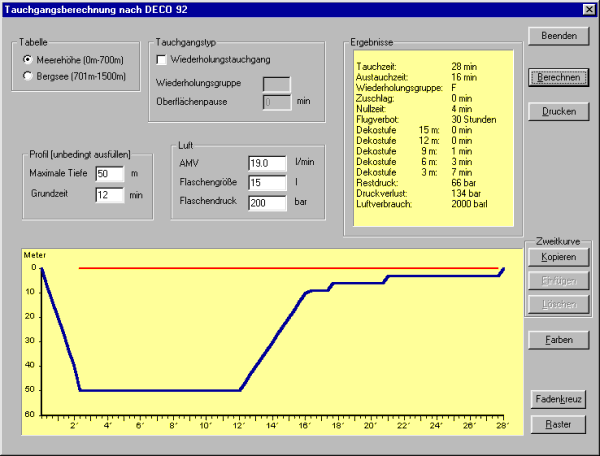
Task: Click the Oberflächenpause minutes field
Action: [x=276, y=101]
